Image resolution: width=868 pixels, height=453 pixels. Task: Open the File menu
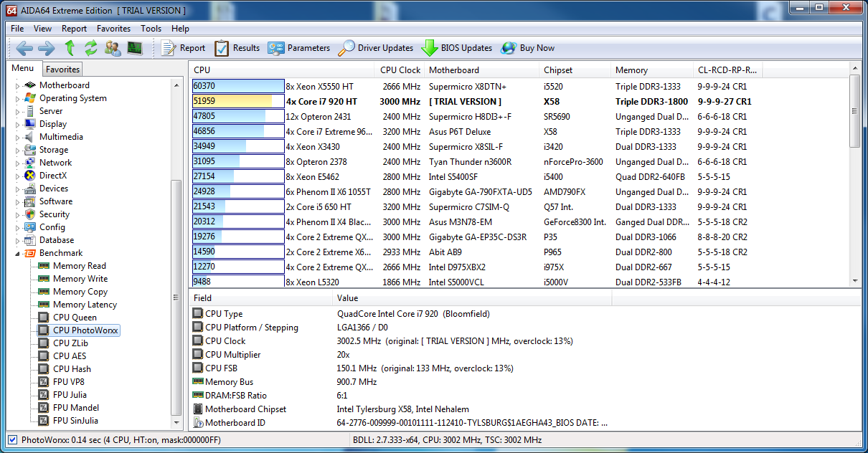[17, 29]
